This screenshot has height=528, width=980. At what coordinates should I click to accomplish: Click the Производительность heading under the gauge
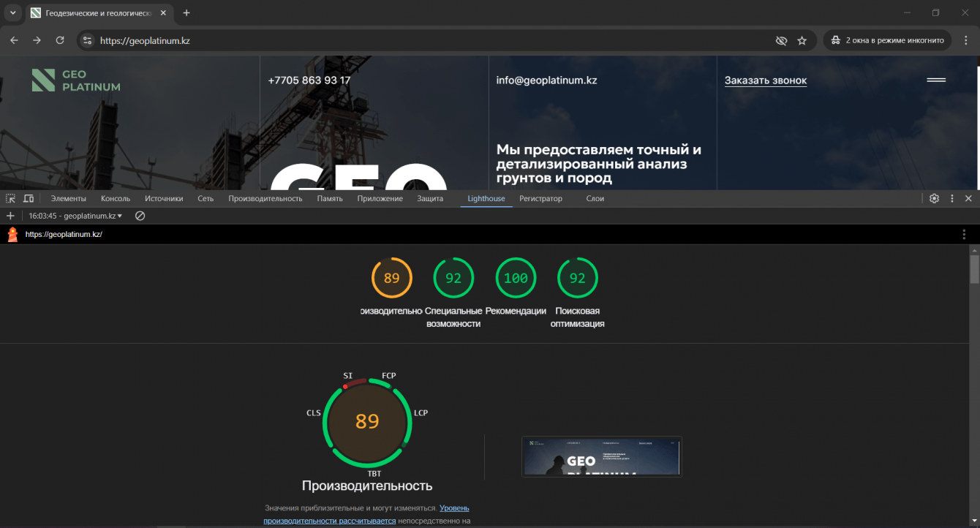click(367, 486)
